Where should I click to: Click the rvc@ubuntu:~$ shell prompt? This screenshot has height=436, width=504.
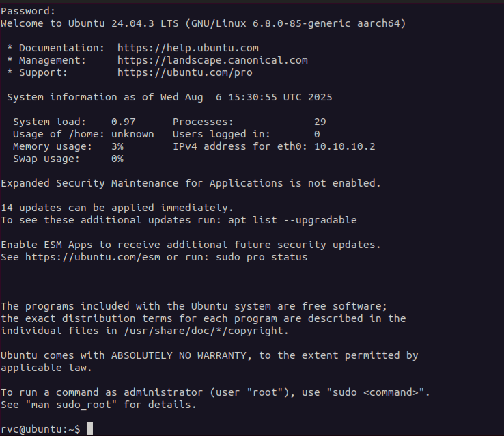[40, 429]
